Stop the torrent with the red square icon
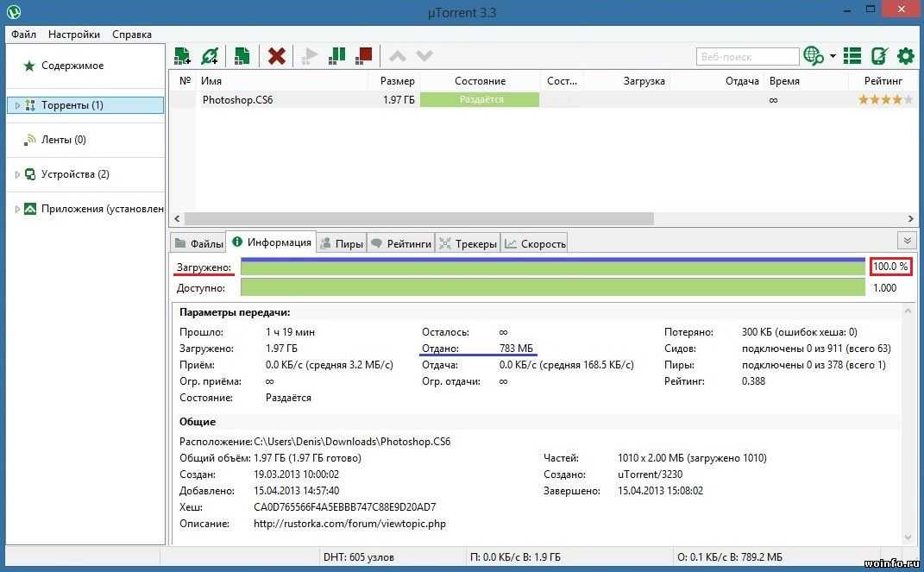The height and width of the screenshot is (572, 924). click(x=364, y=56)
